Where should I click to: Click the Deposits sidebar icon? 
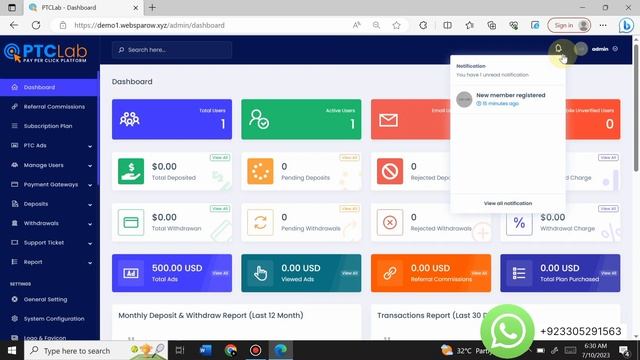pos(15,204)
